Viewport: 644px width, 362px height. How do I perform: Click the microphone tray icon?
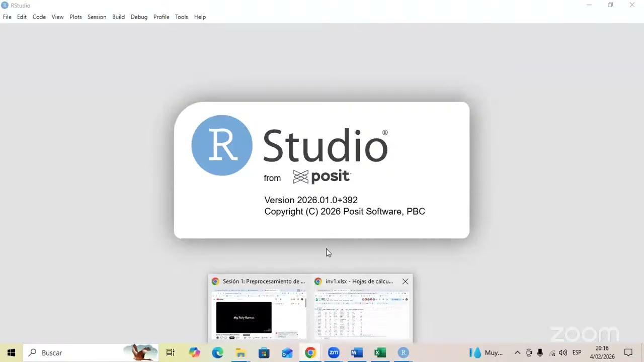[540, 352]
